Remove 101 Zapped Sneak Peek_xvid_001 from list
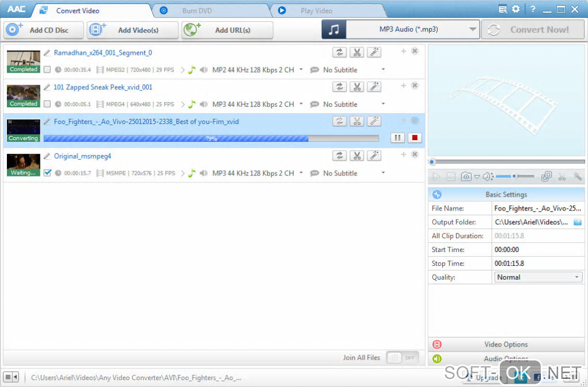588x387 pixels. (x=414, y=85)
